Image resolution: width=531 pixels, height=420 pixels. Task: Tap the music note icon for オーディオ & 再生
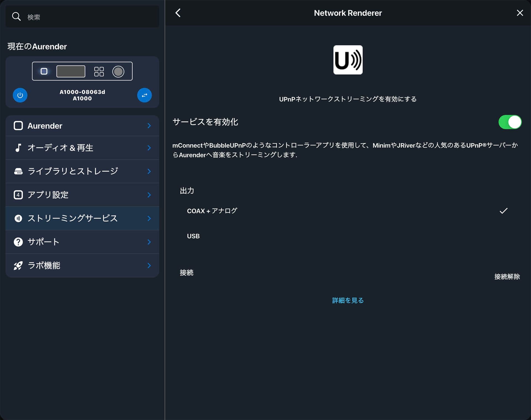(x=18, y=148)
